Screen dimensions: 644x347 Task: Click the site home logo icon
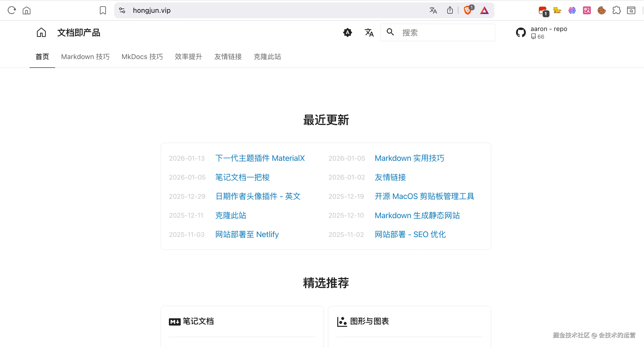click(41, 32)
